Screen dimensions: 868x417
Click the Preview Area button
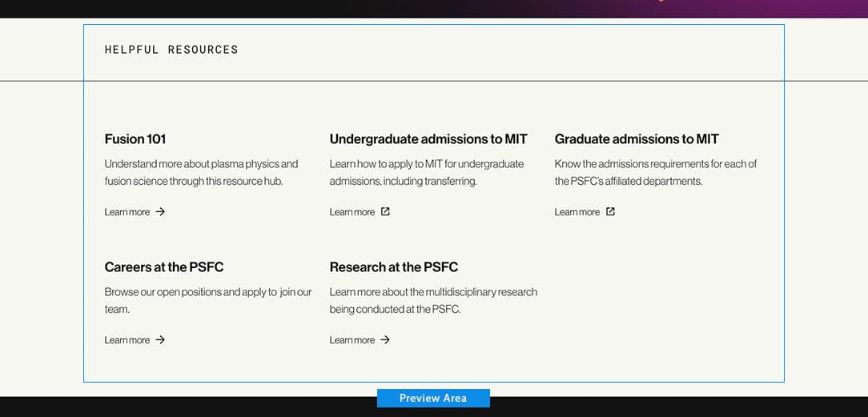click(433, 399)
